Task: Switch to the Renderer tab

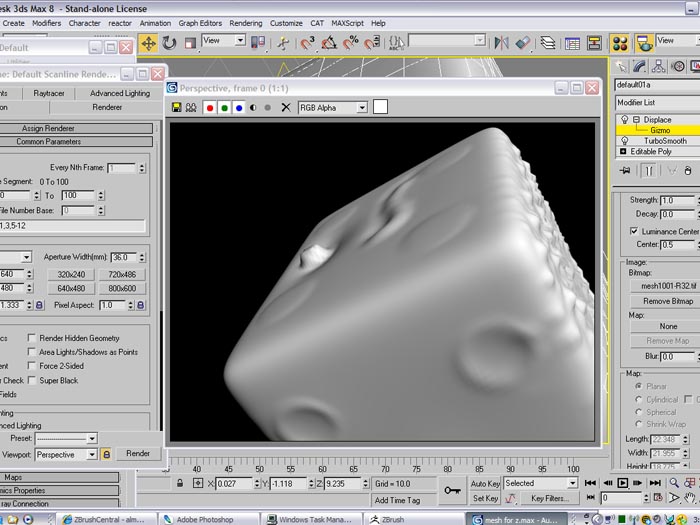Action: [107, 107]
